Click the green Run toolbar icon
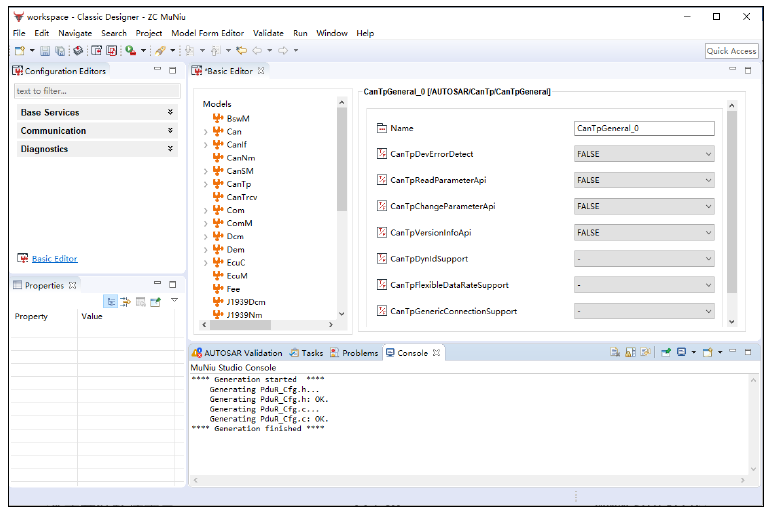 point(130,50)
